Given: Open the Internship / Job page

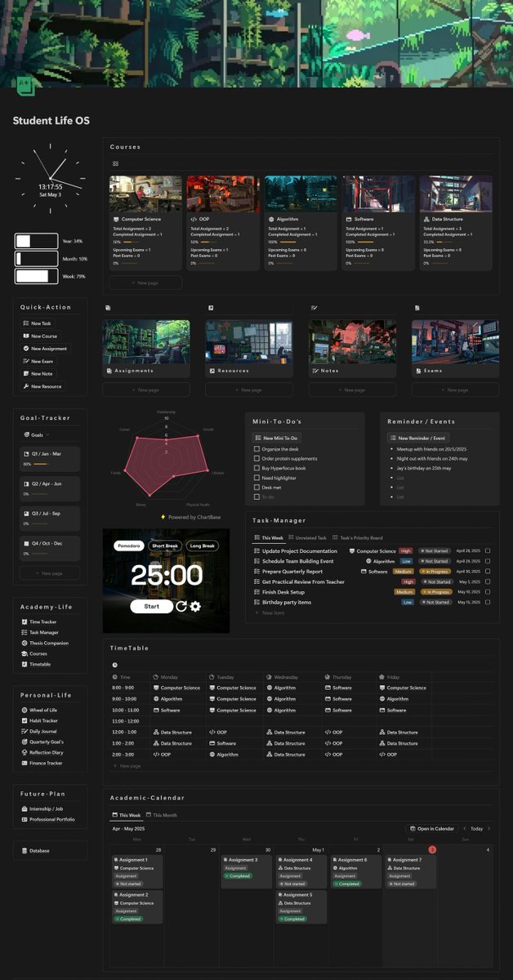Looking at the screenshot, I should [x=41, y=808].
